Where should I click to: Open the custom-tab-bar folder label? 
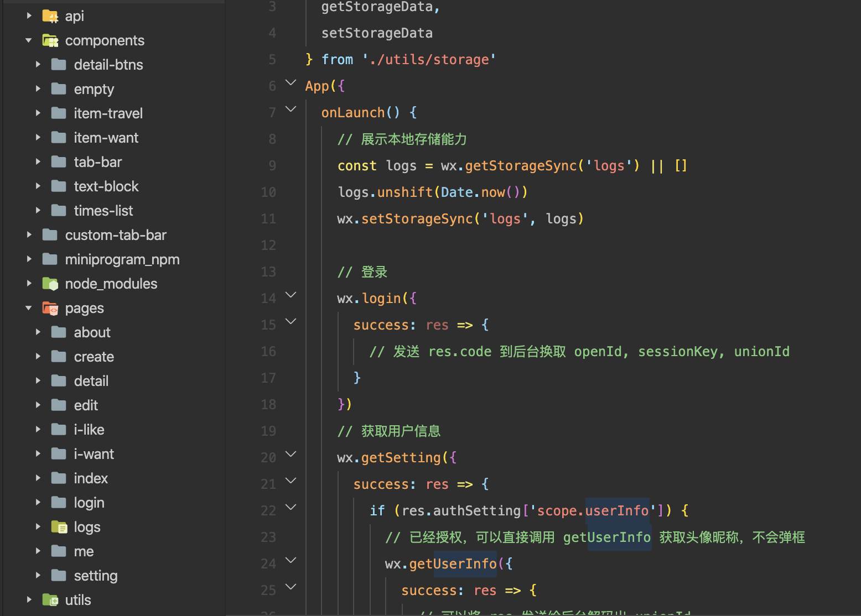(x=116, y=235)
